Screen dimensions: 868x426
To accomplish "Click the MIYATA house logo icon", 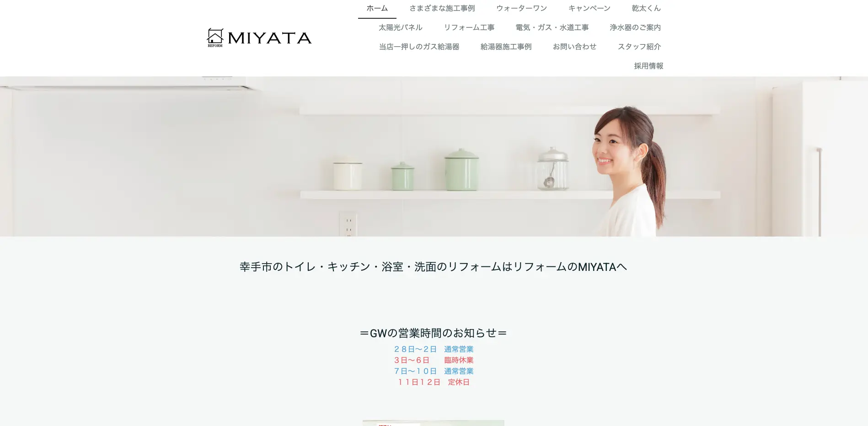I will pyautogui.click(x=215, y=38).
